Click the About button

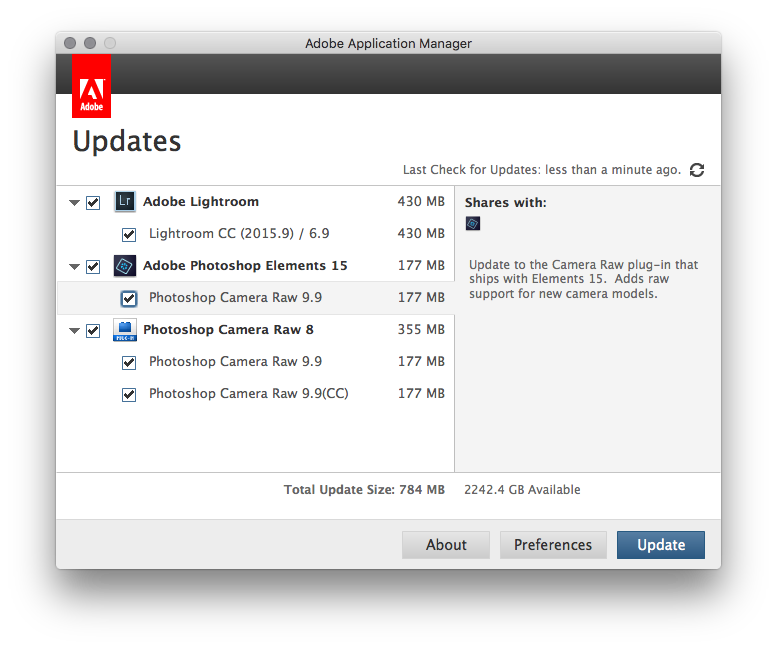click(x=446, y=545)
